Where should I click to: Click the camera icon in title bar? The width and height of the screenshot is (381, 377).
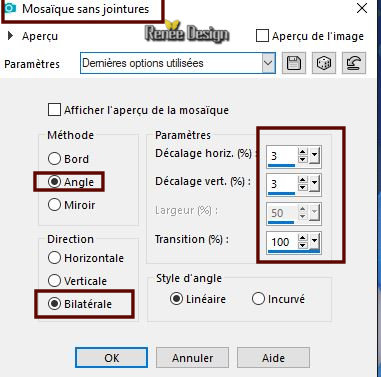point(9,8)
